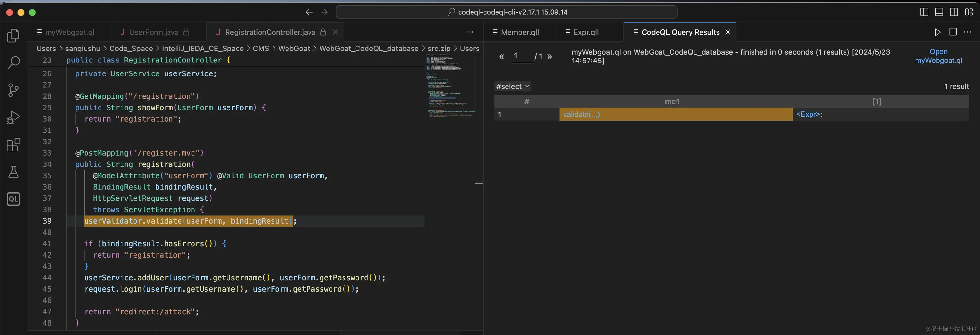980x335 pixels.
Task: Close the CodeQL Query Results tab
Action: tap(728, 32)
